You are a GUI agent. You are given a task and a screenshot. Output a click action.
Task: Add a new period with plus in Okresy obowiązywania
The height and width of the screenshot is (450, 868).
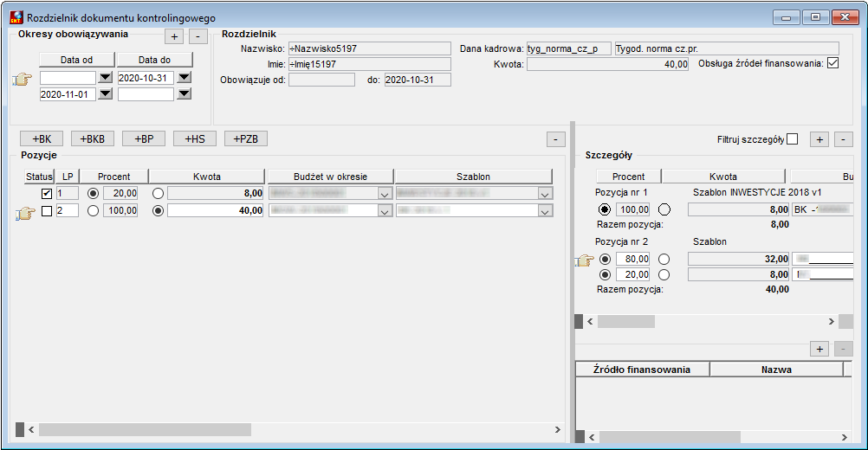click(x=174, y=36)
